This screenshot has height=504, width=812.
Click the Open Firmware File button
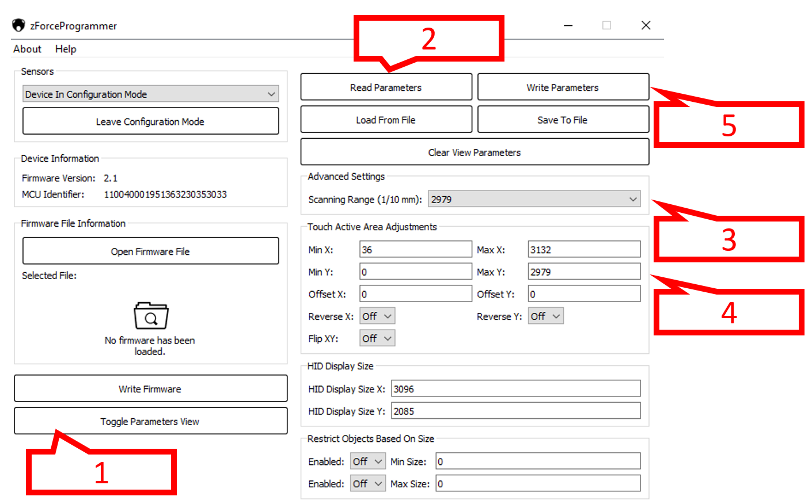click(150, 251)
